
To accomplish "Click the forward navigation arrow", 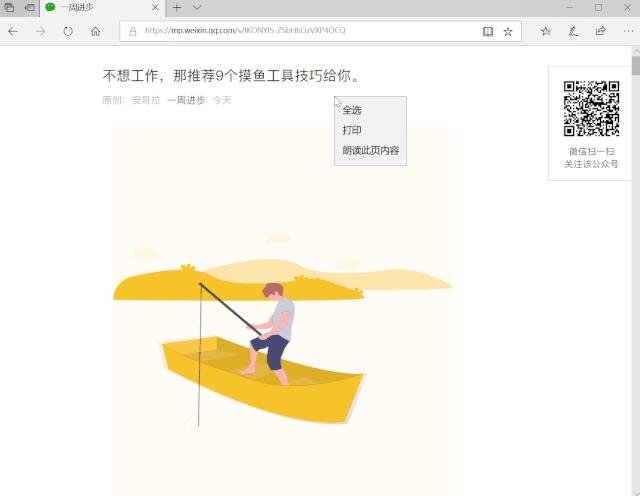I will 40,31.
